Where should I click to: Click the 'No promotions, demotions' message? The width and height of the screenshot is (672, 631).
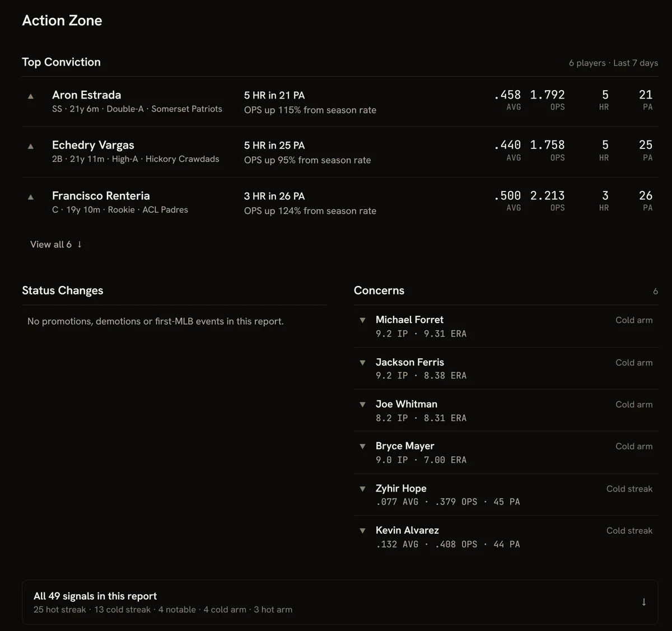pyautogui.click(x=156, y=321)
